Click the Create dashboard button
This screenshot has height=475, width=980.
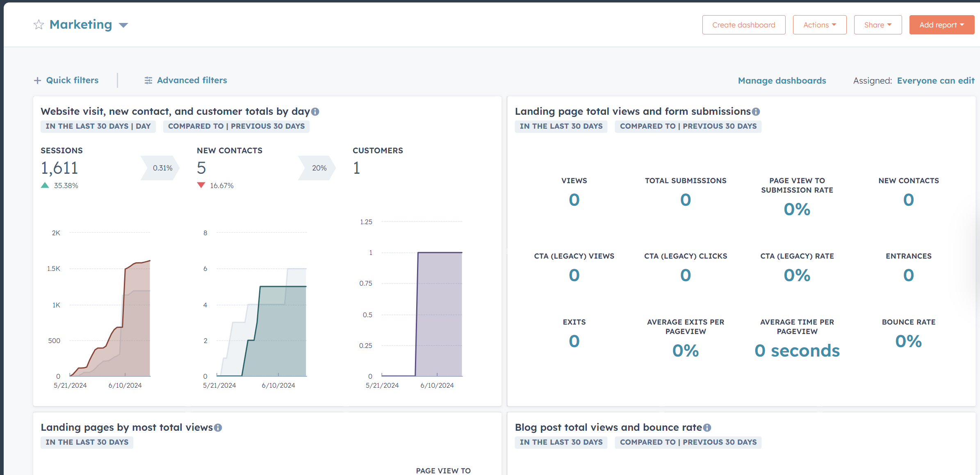[x=743, y=25]
